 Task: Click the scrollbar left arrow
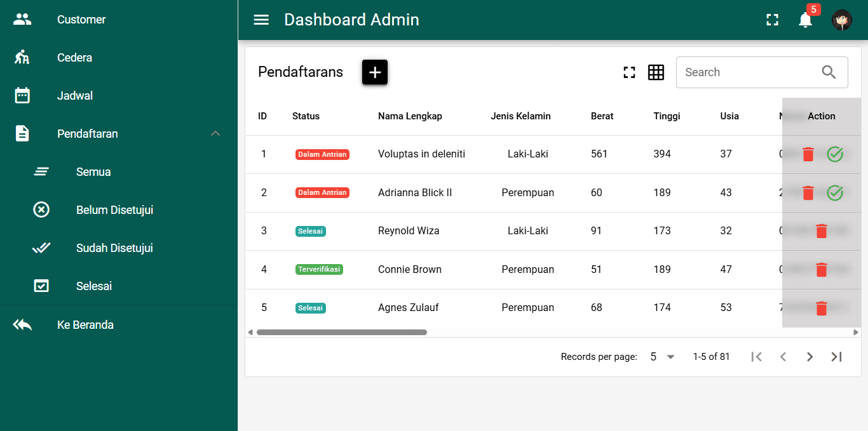[x=250, y=332]
